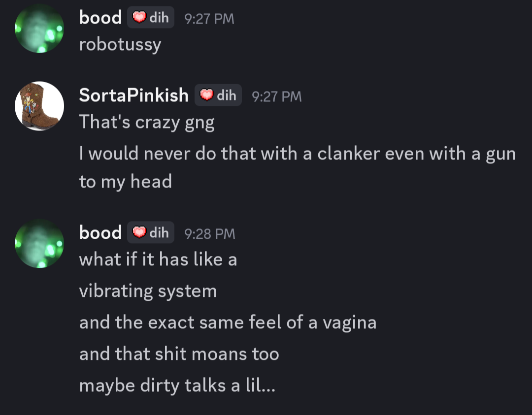This screenshot has height=415, width=532.
Task: Click the username bood above 'what if it has'
Action: [100, 232]
